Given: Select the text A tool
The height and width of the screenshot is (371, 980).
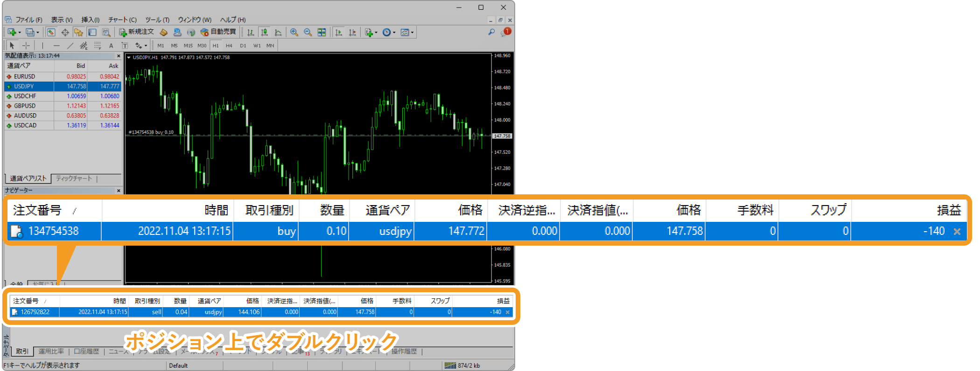Looking at the screenshot, I should click(111, 46).
